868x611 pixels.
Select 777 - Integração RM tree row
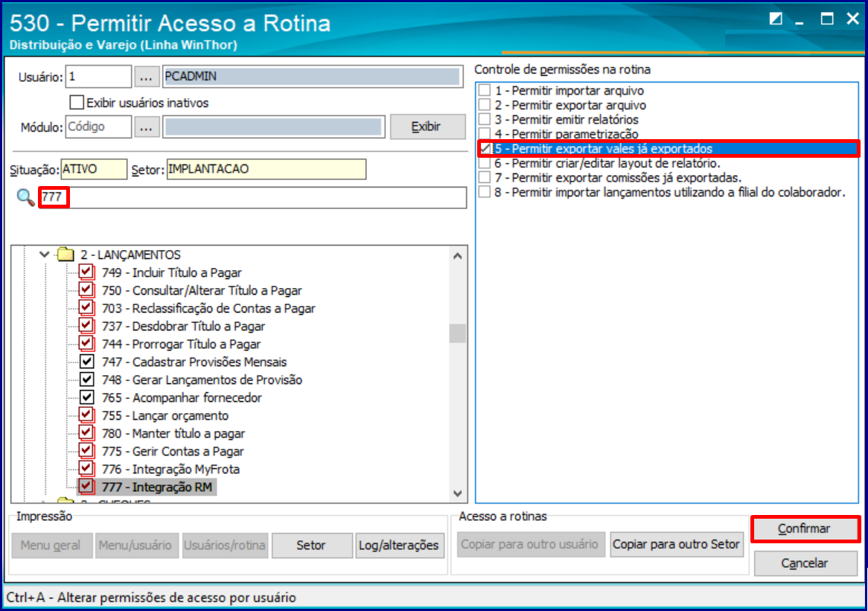coord(156,487)
